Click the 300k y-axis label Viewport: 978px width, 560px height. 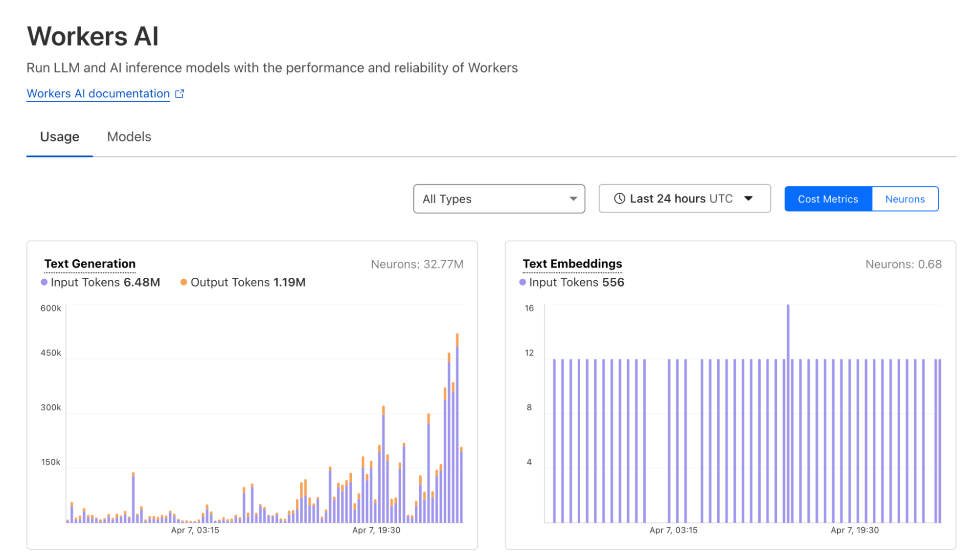point(51,407)
